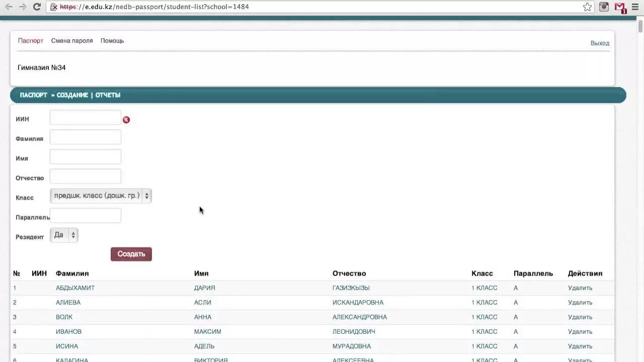
Task: Open student ИСИНА surname link
Action: point(67,346)
